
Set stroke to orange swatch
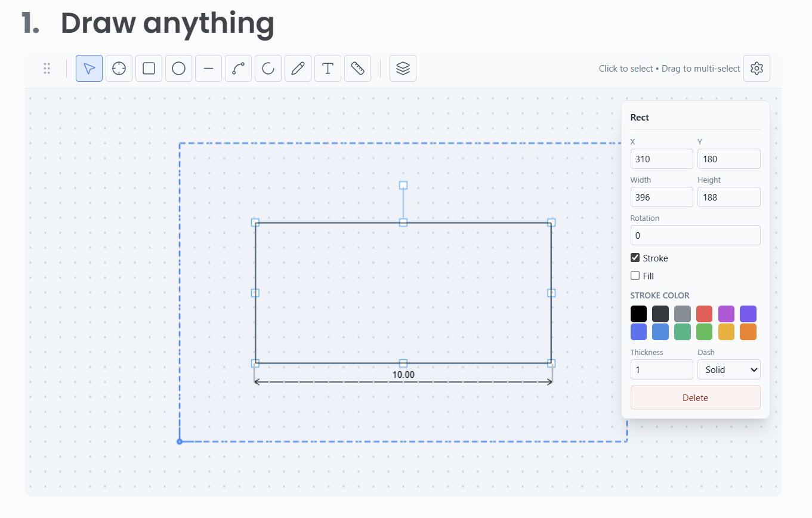(748, 332)
